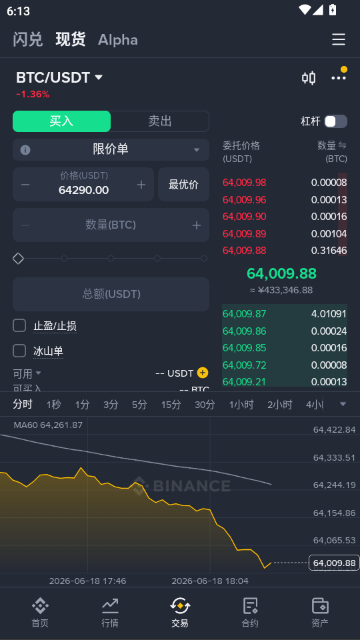360x640 pixels.
Task: Tap the slider's start diamond handle
Action: [x=18, y=258]
